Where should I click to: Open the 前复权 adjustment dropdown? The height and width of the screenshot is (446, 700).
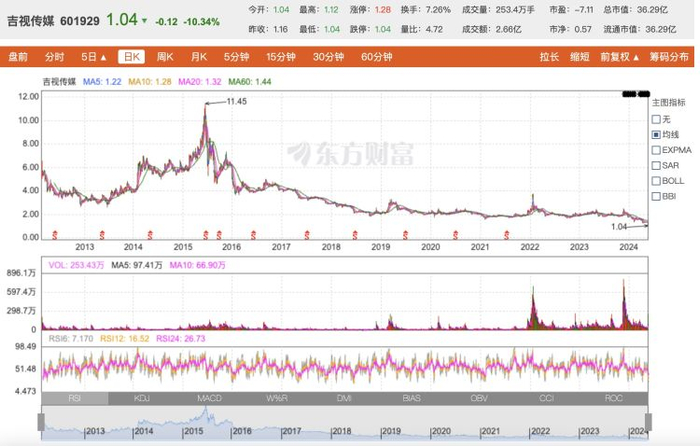(x=620, y=57)
